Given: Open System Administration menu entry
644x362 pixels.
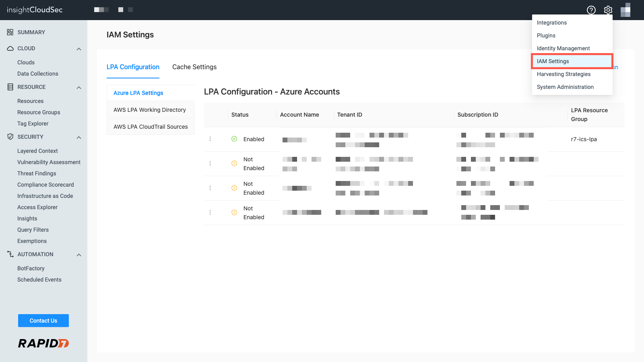Looking at the screenshot, I should tap(572, 87).
